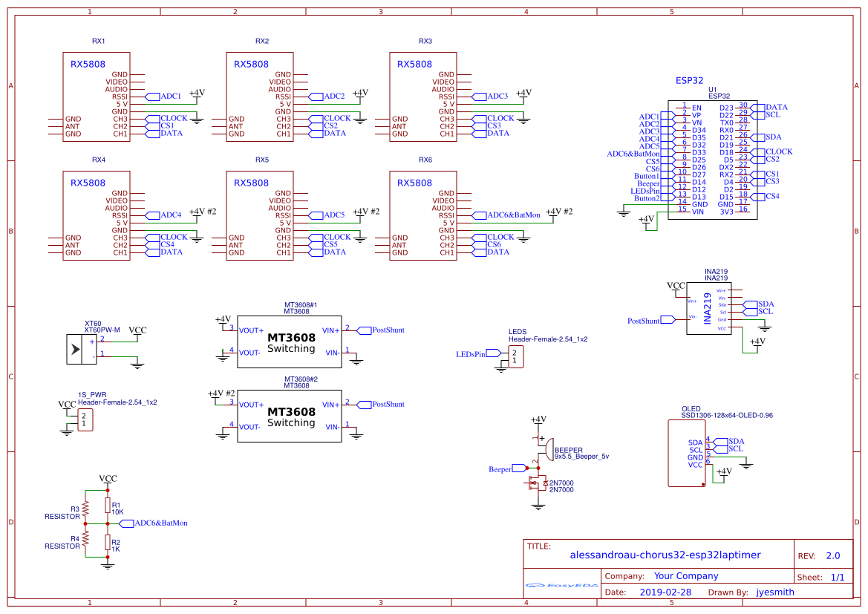Image resolution: width=868 pixels, height=614 pixels.
Task: Click the R3 resistor zigzag symbol
Action: pos(86,509)
